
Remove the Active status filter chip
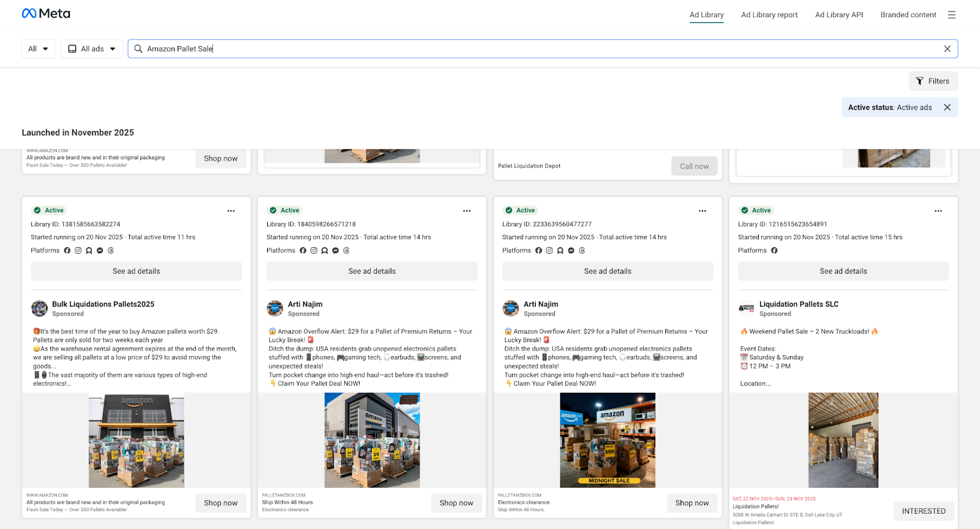(947, 107)
